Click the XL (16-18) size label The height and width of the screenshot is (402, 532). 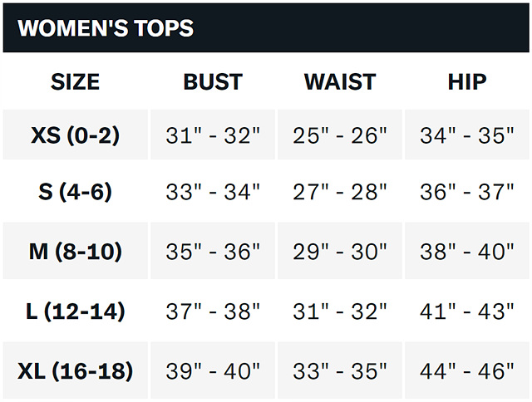tap(75, 370)
